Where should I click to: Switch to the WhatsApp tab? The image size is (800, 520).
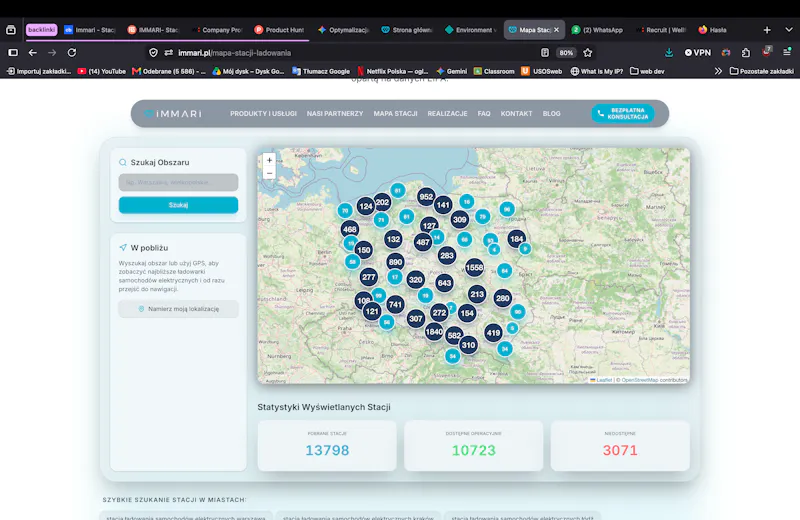coord(597,30)
